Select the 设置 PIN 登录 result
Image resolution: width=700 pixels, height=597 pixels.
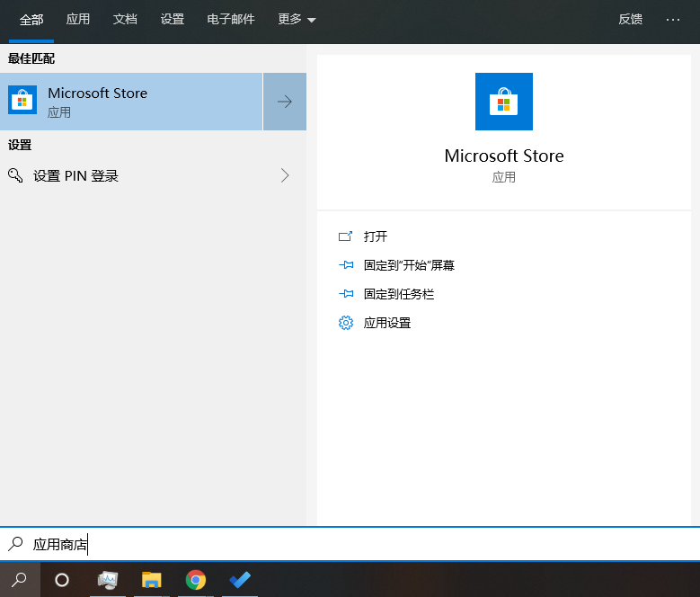[x=153, y=175]
